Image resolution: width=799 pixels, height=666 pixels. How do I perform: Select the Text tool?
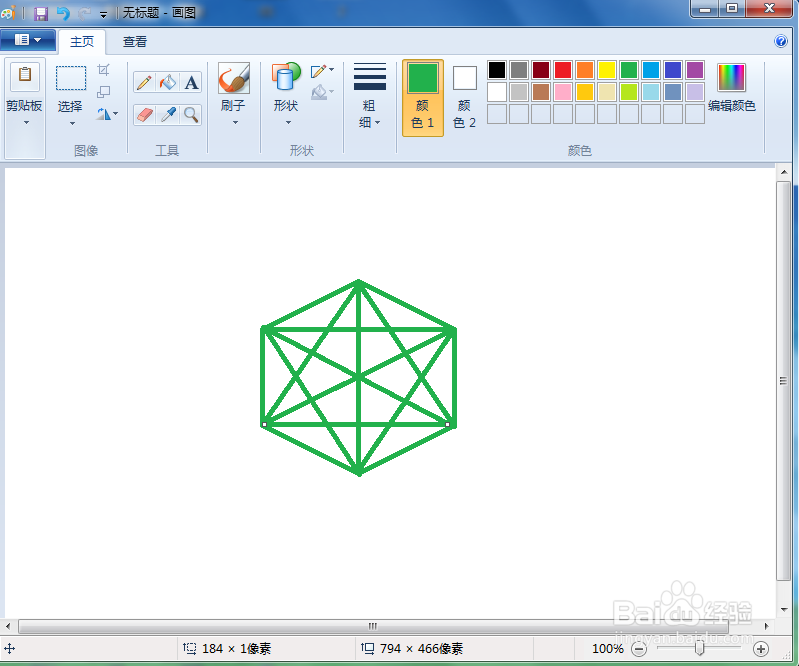click(191, 83)
